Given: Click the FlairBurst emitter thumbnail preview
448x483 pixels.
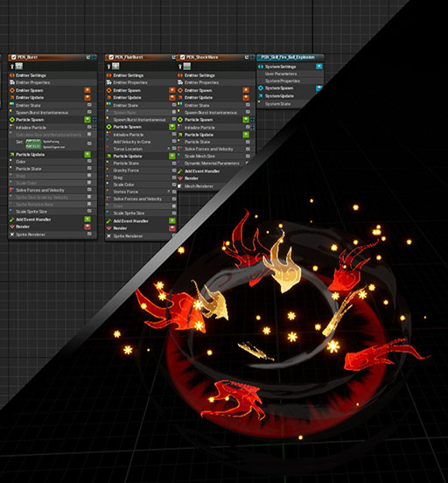Looking at the screenshot, I should [115, 66].
